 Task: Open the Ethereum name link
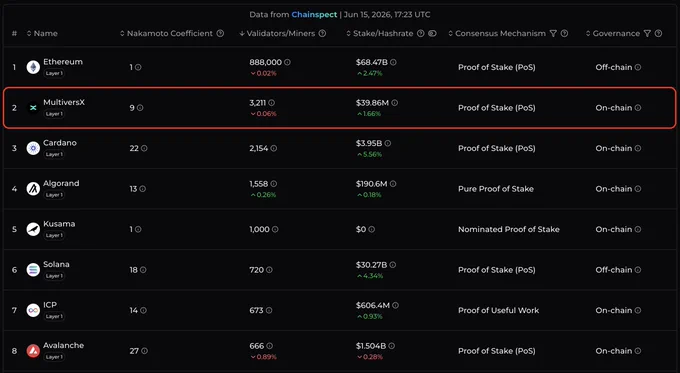63,62
